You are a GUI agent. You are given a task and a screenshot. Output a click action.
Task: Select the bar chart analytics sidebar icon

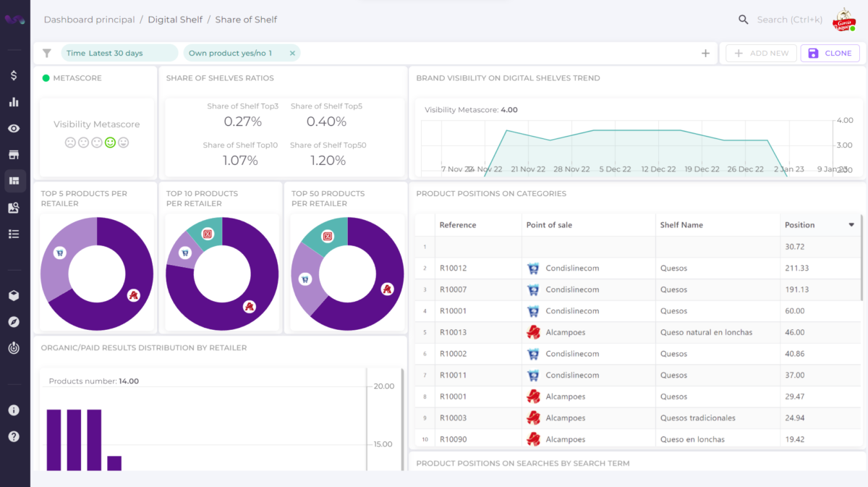point(14,101)
